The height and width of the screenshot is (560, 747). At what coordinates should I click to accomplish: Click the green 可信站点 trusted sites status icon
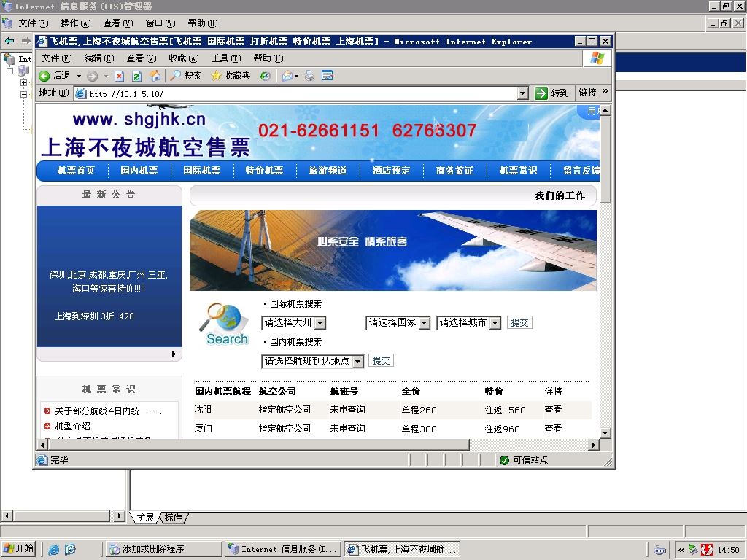click(x=504, y=460)
